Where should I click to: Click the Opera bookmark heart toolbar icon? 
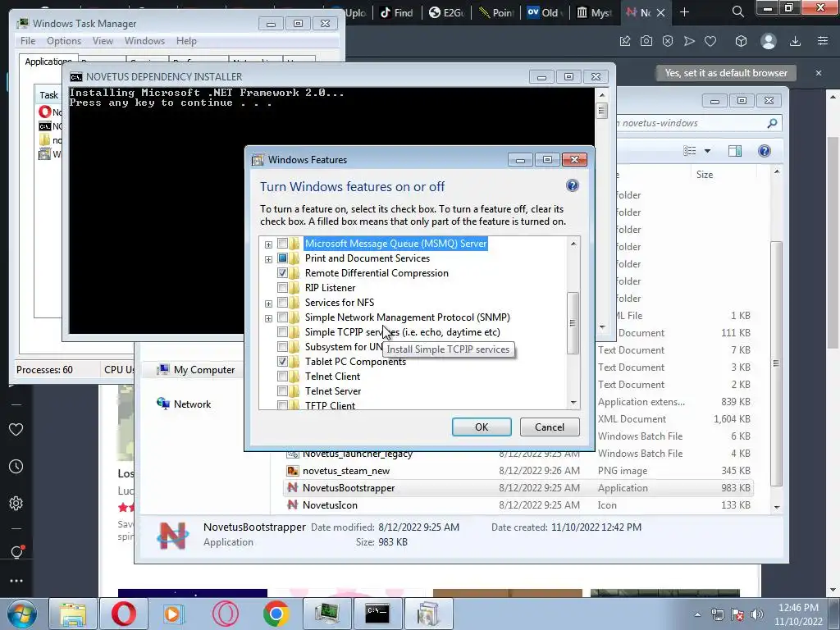[710, 41]
